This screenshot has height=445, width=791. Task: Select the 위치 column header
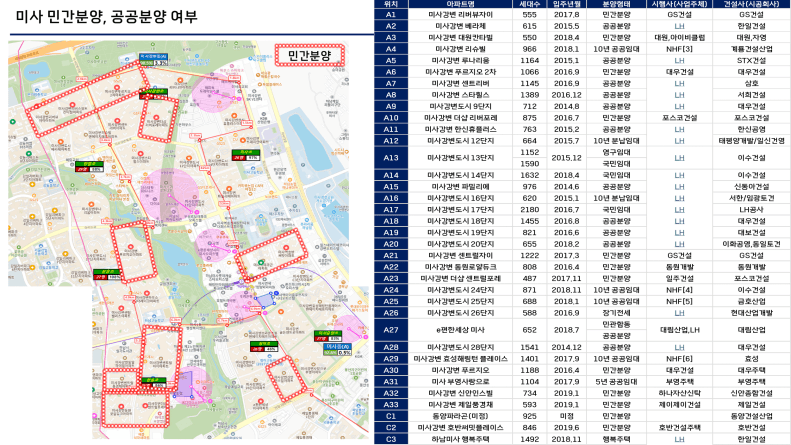390,4
